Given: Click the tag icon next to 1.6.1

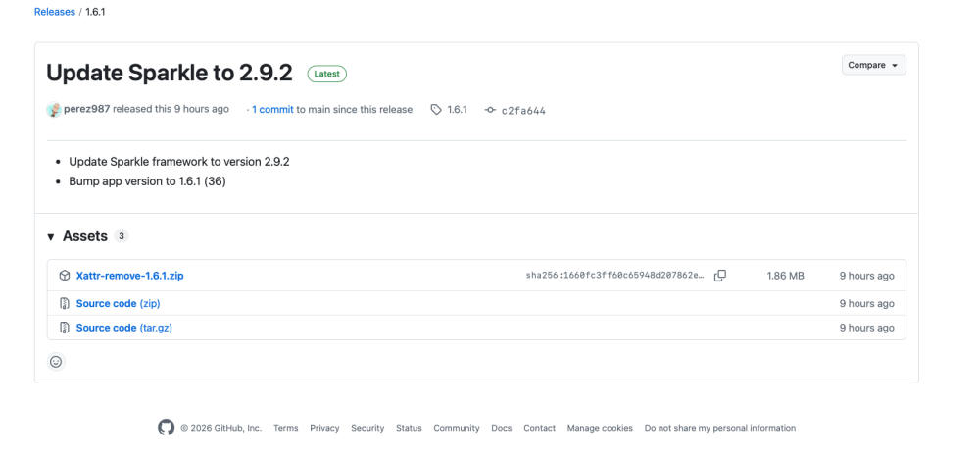Looking at the screenshot, I should click(x=436, y=110).
